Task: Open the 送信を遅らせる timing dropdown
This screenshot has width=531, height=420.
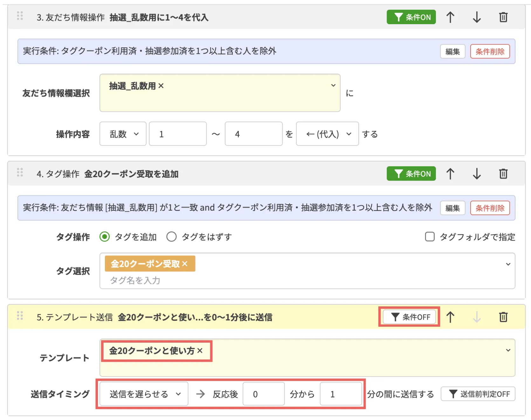Action: click(x=144, y=394)
